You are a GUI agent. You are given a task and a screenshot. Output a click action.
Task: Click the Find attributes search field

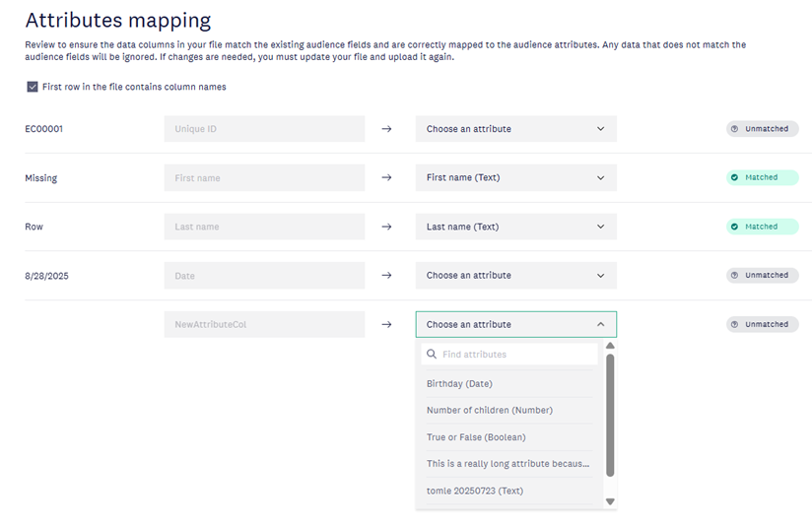pos(516,355)
